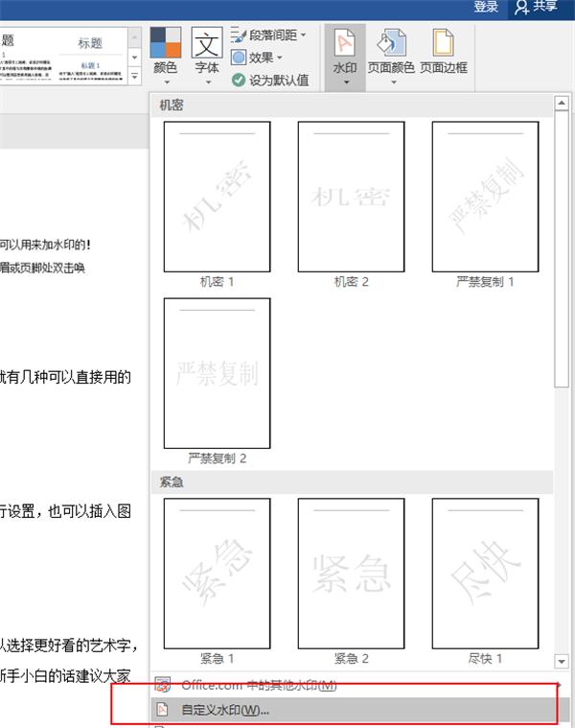The height and width of the screenshot is (728, 575).
Task: Click the 紧急 2 caption text
Action: click(351, 658)
